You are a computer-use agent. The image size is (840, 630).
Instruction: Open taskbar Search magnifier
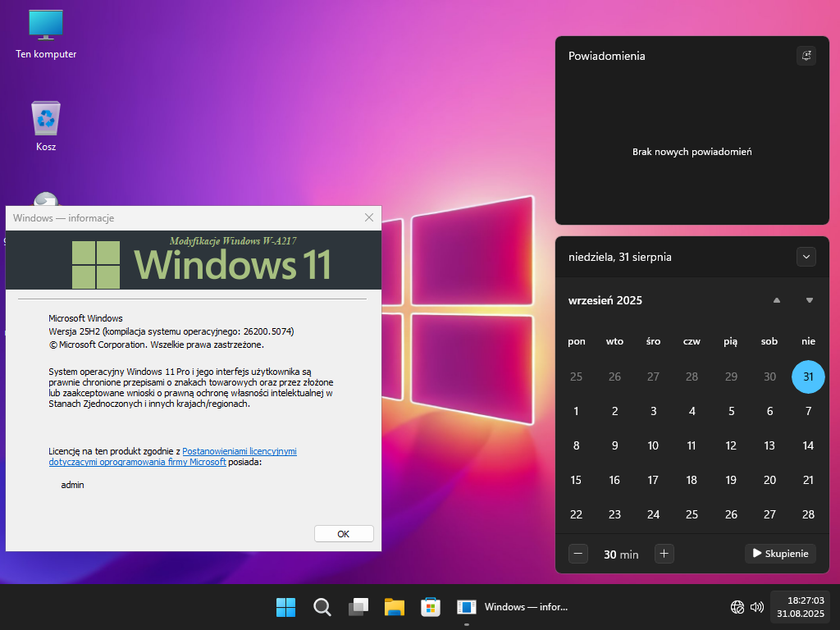pyautogui.click(x=322, y=607)
